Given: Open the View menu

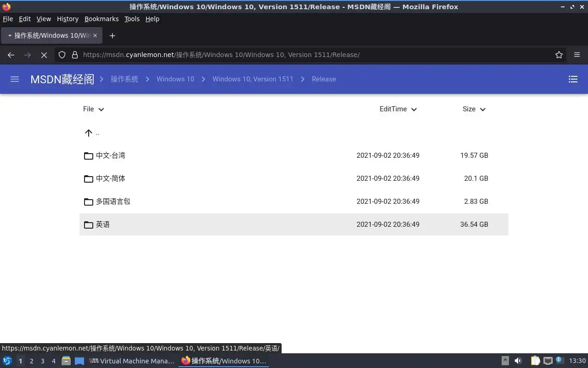Looking at the screenshot, I should [x=44, y=19].
